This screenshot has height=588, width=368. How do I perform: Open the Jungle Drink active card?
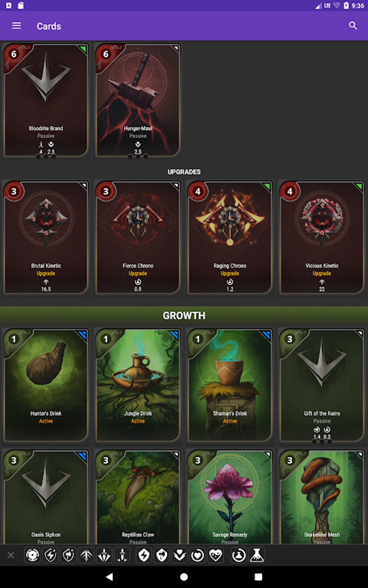[x=138, y=385]
